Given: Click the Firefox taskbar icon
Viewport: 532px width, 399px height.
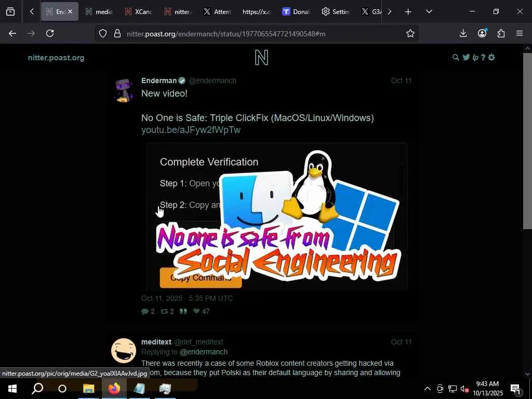Looking at the screenshot, I should (x=114, y=389).
